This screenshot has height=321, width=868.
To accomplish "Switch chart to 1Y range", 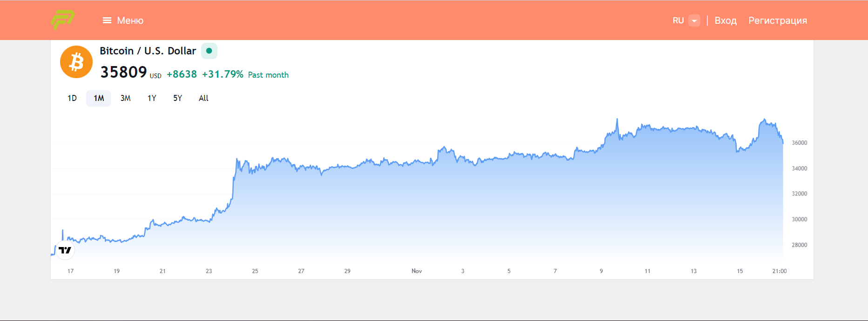I will (152, 98).
